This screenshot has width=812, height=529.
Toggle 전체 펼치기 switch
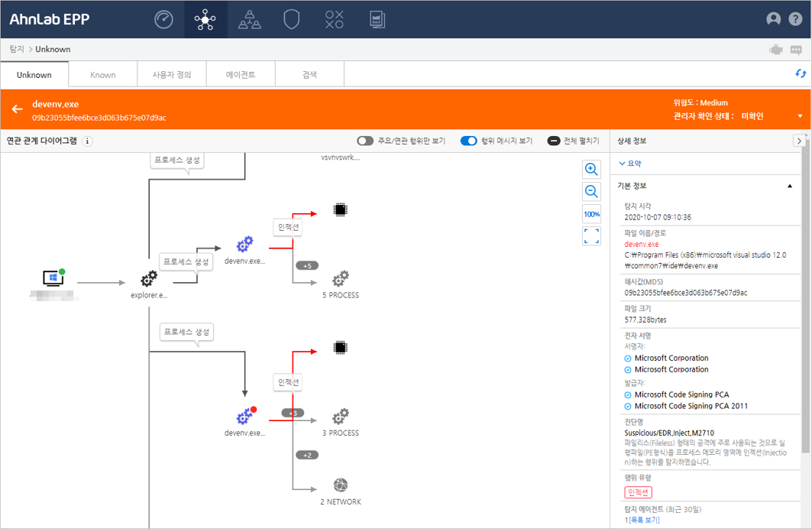[555, 141]
